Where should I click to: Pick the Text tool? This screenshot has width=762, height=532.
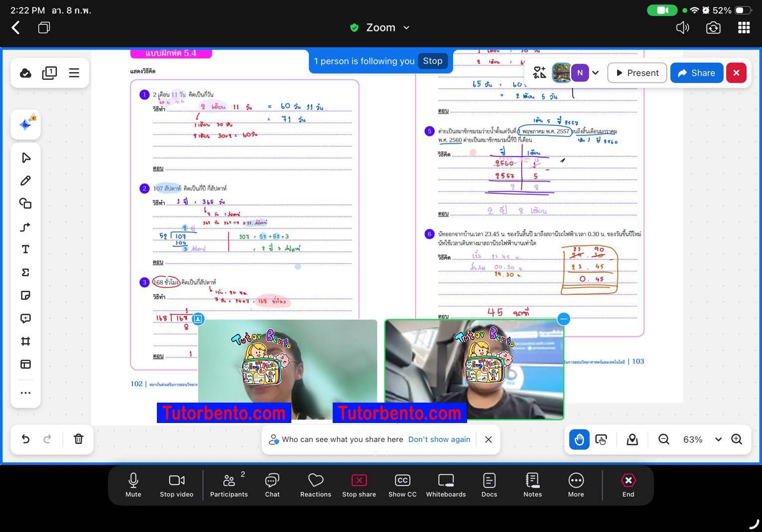tap(25, 249)
